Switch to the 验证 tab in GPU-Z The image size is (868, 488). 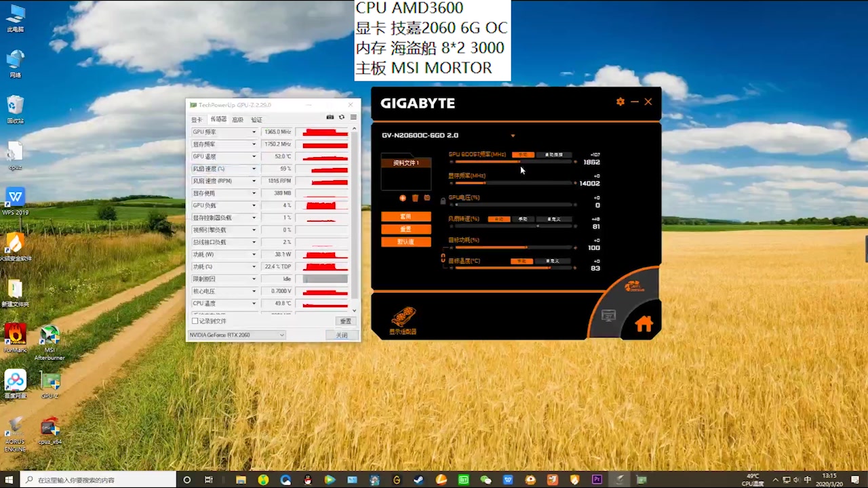[x=256, y=119]
